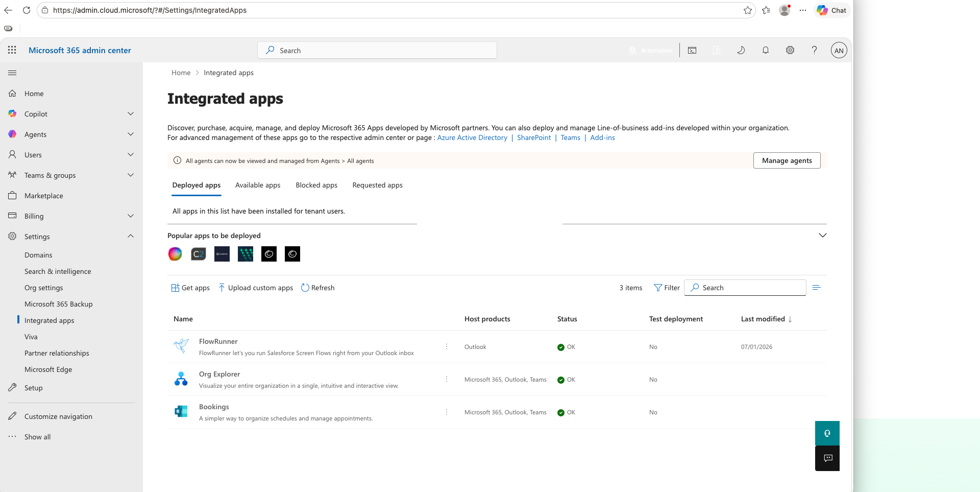Open help question mark icon
Screen dimensions: 980x492
(x=815, y=50)
